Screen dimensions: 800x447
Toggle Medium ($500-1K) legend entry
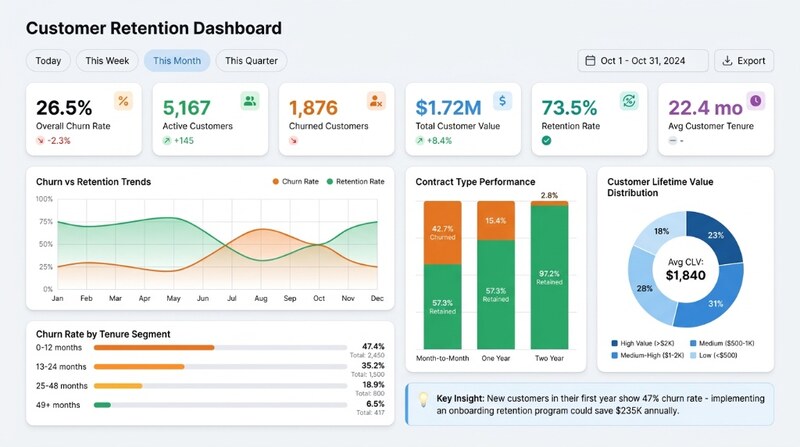click(722, 343)
